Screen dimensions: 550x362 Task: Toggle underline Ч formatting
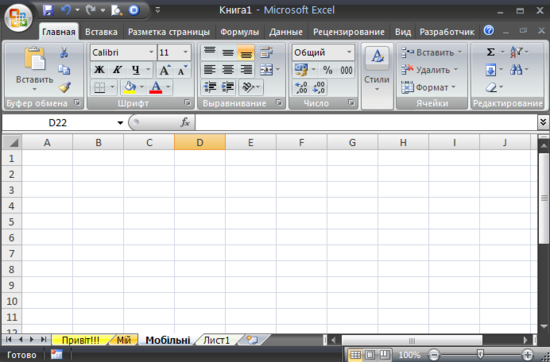[x=136, y=70]
